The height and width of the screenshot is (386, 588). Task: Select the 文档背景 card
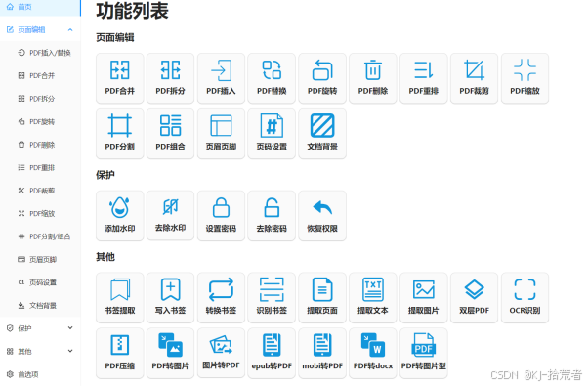[322, 134]
